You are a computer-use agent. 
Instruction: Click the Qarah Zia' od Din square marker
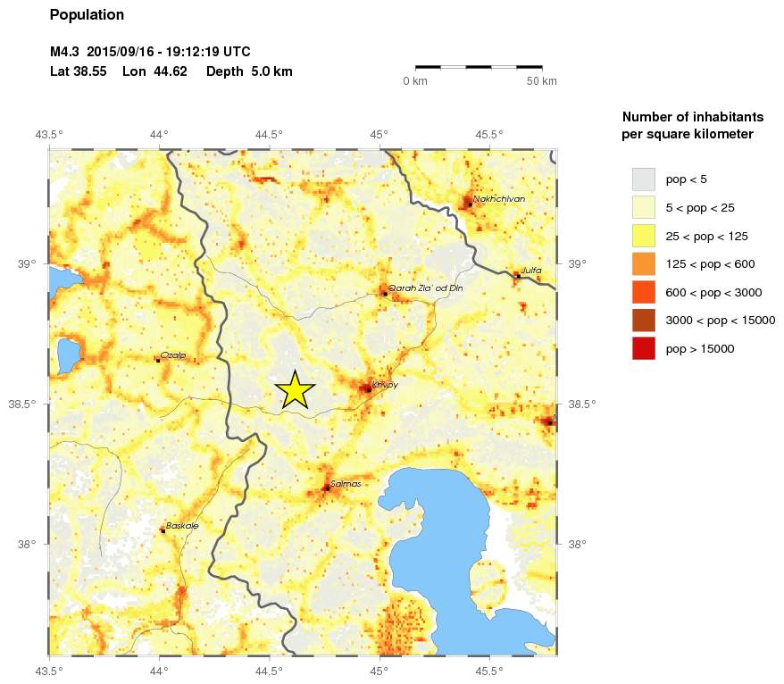click(x=386, y=294)
